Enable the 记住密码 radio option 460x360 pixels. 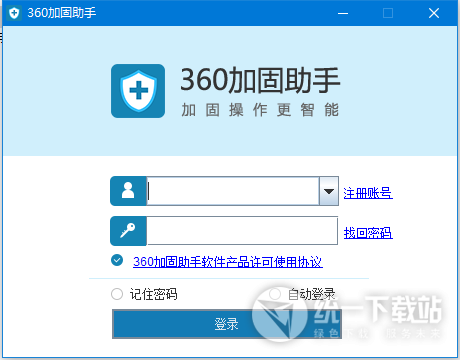(x=117, y=294)
